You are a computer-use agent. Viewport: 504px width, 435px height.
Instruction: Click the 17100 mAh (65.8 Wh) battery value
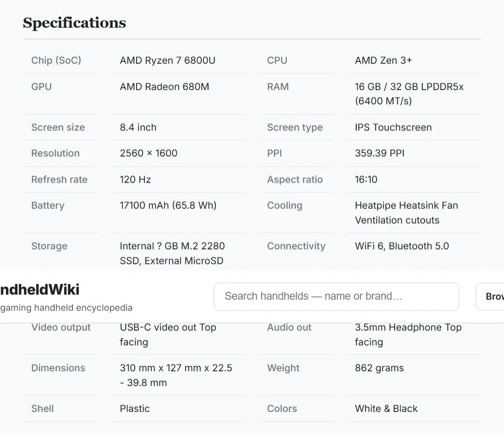click(x=168, y=206)
